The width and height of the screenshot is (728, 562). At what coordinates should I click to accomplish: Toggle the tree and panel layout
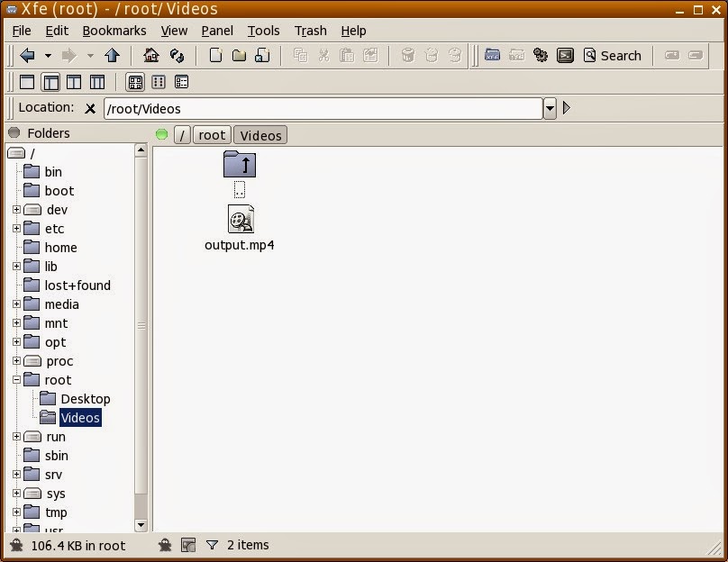[50, 82]
